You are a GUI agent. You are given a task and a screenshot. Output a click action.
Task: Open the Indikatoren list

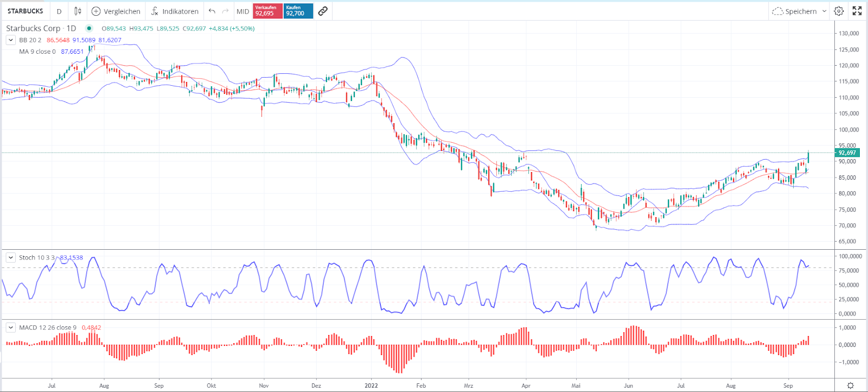point(175,11)
